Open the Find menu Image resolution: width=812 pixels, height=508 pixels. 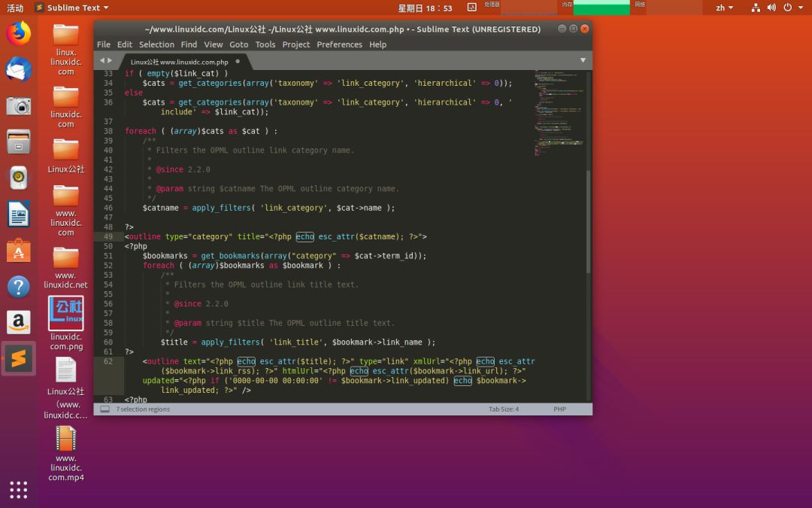pyautogui.click(x=189, y=44)
